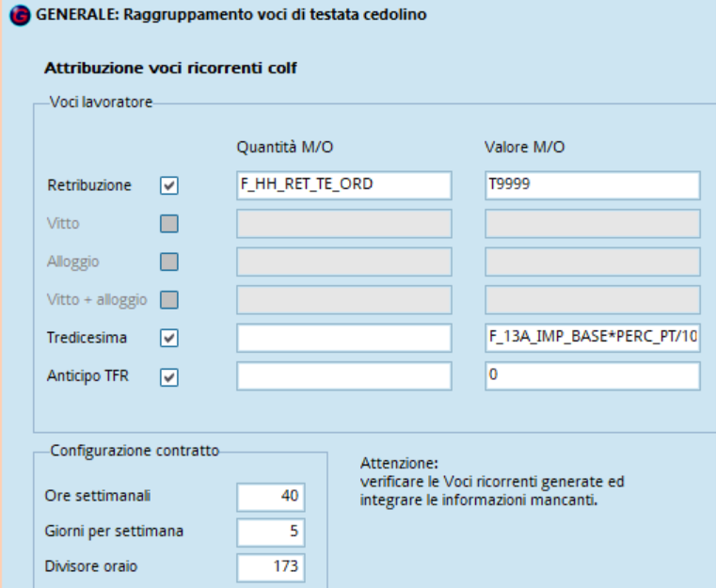Click the Vitto + alloggio checkbox
The width and height of the screenshot is (716, 588).
pos(169,300)
